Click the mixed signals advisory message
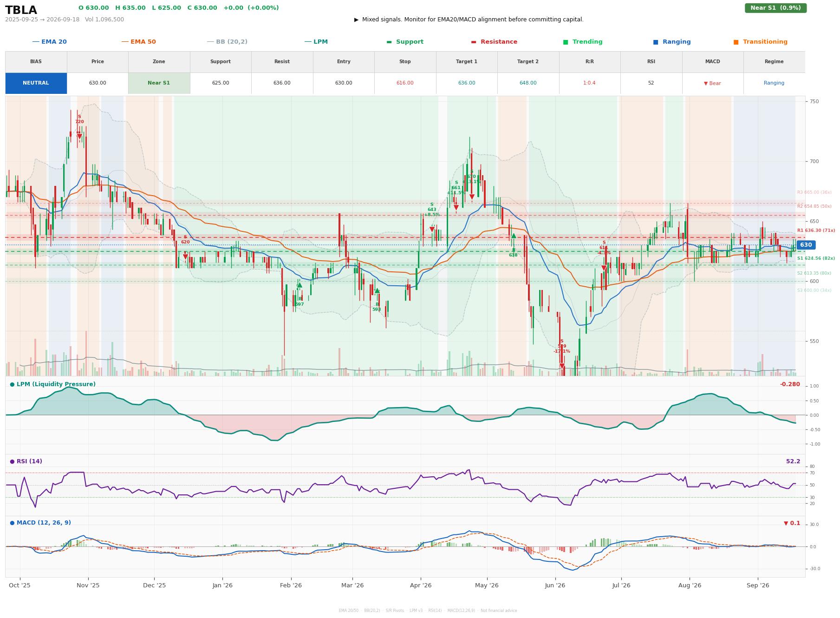Screen dimensions: 840x618 (x=469, y=20)
